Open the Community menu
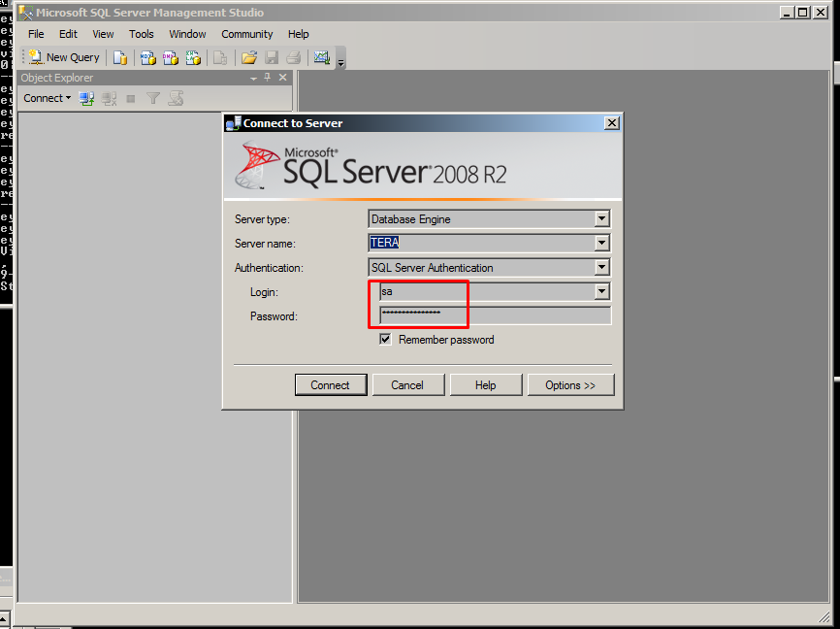The height and width of the screenshot is (629, 840). coord(247,34)
